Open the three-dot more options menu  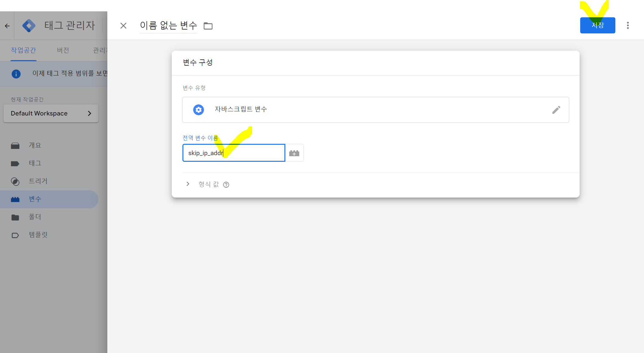coord(628,25)
